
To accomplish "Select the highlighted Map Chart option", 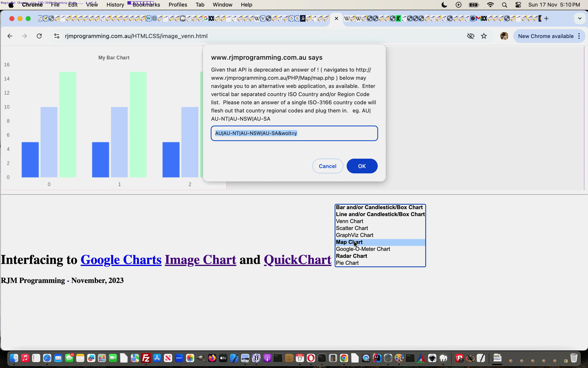I will 380,242.
